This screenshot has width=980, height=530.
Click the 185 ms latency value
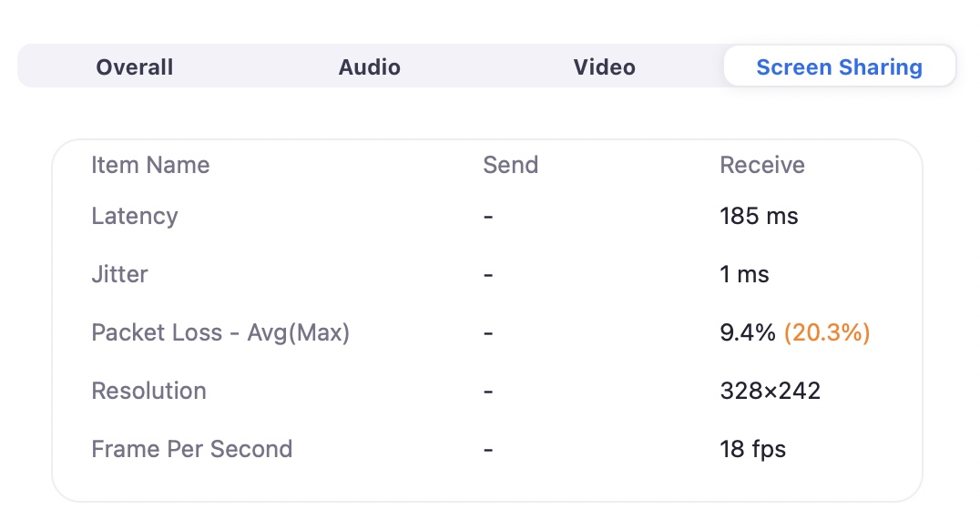click(759, 216)
